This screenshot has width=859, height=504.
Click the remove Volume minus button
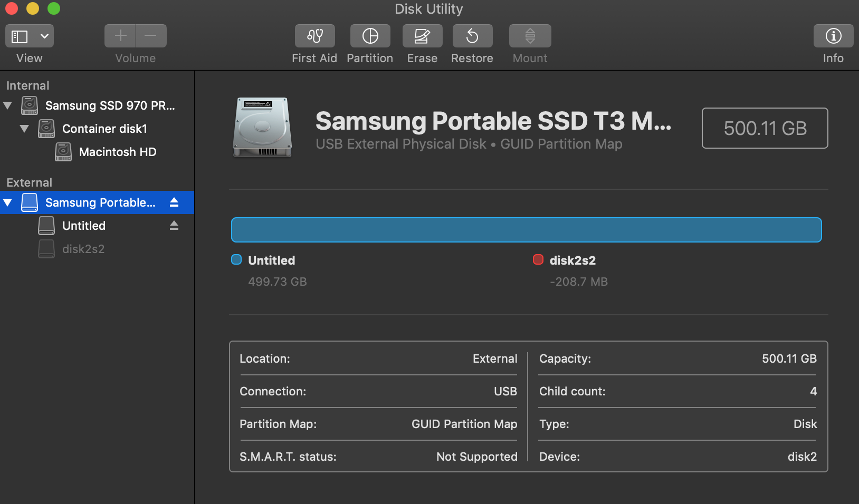click(151, 36)
